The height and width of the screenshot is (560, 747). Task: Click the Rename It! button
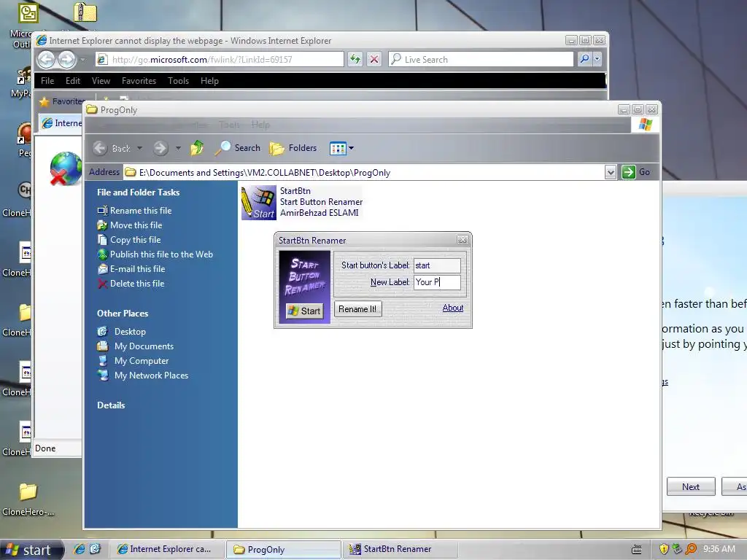click(x=357, y=309)
